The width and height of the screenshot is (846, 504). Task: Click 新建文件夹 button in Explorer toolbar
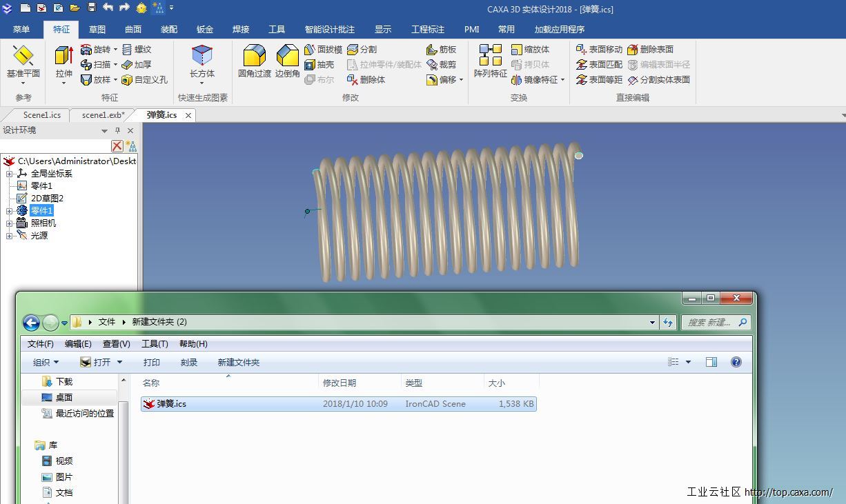tap(239, 362)
